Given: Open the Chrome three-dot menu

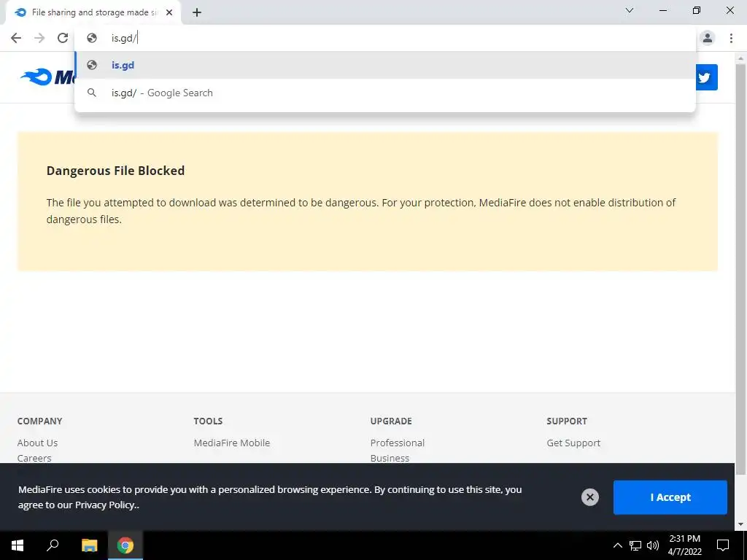Looking at the screenshot, I should 731,38.
